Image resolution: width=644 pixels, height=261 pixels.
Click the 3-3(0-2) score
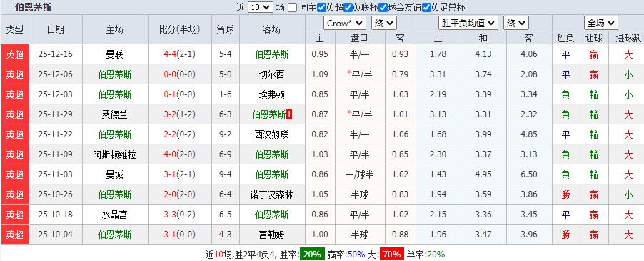pos(179,215)
